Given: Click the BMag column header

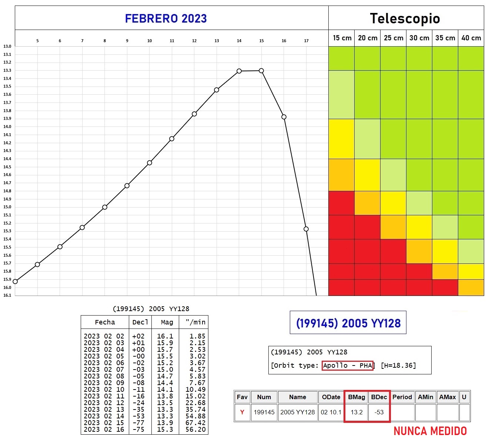Looking at the screenshot, I should click(x=356, y=397).
